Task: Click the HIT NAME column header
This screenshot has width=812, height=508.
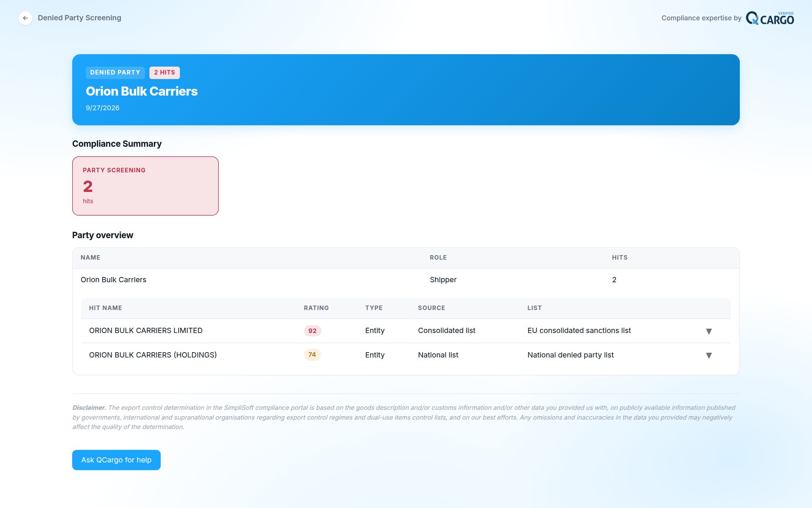Action: [x=105, y=308]
